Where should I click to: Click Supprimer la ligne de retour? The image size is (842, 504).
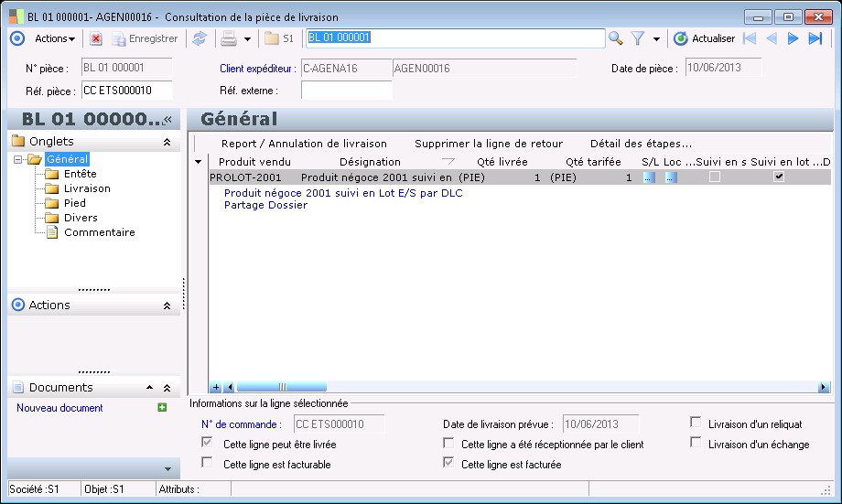coord(489,144)
